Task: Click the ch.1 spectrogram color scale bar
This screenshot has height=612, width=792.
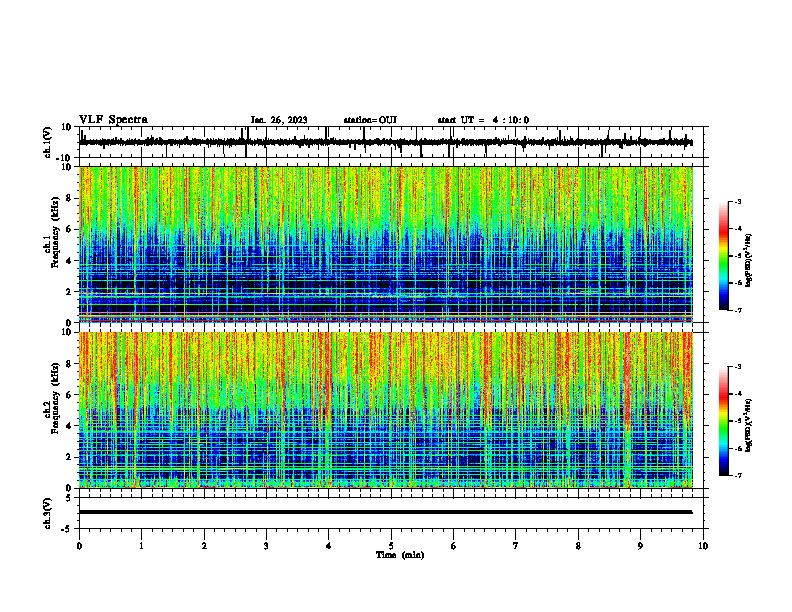Action: (x=724, y=256)
